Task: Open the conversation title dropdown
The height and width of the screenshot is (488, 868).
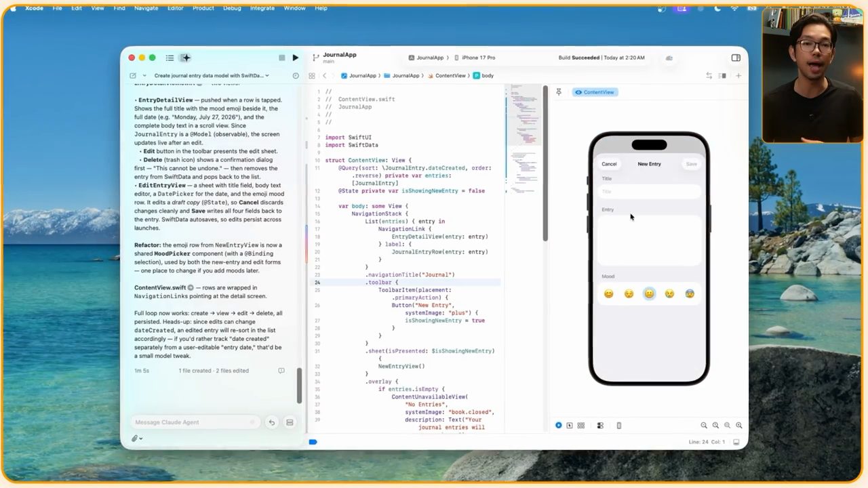Action: pos(212,76)
